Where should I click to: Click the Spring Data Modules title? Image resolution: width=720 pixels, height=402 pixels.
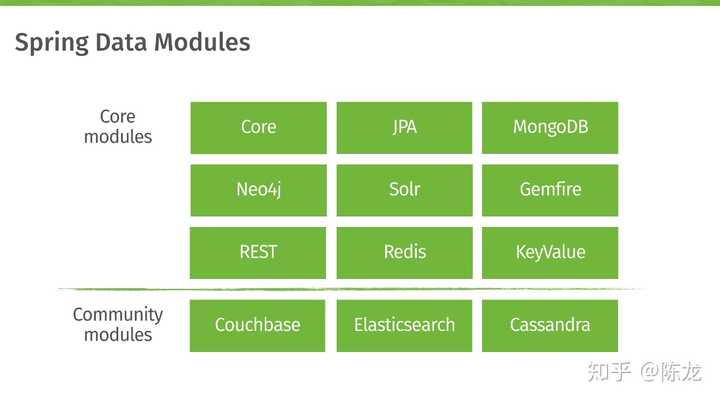coord(132,43)
